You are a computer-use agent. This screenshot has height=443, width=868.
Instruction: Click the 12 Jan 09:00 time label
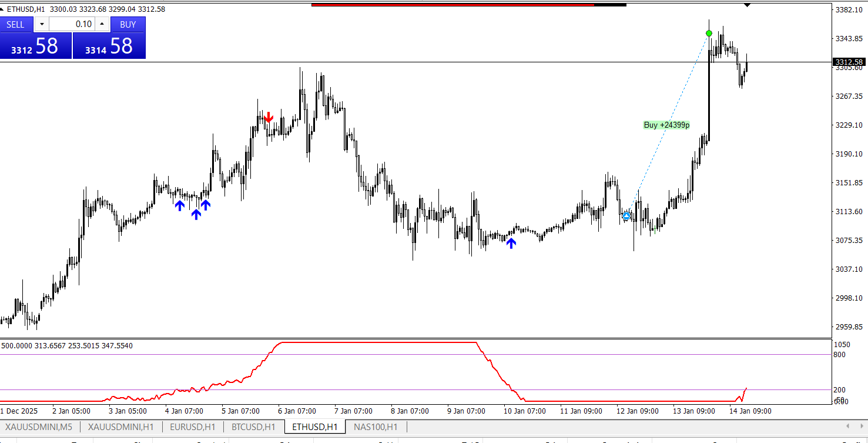[638, 411]
